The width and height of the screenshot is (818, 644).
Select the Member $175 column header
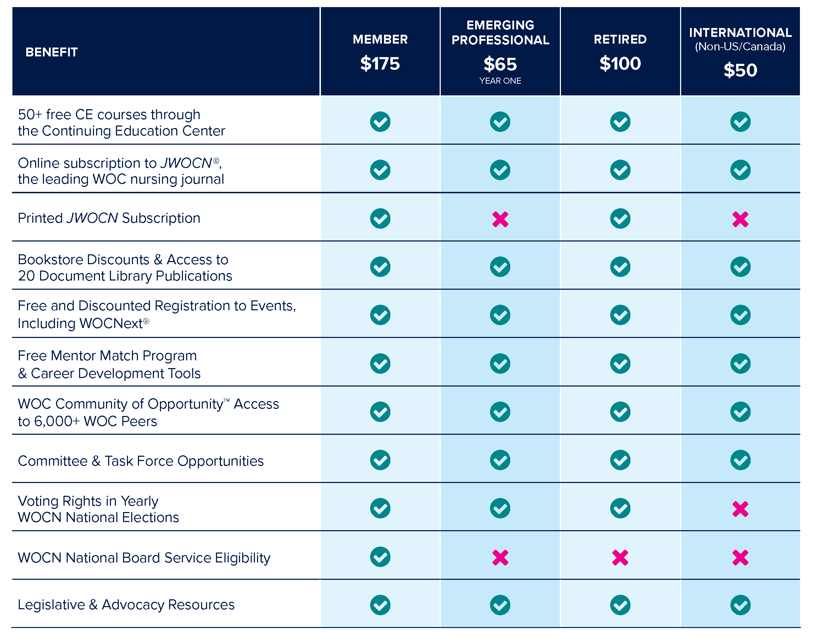pyautogui.click(x=380, y=52)
